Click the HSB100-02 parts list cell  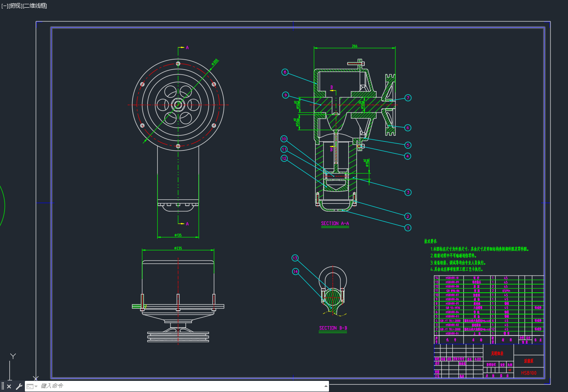click(x=452, y=325)
